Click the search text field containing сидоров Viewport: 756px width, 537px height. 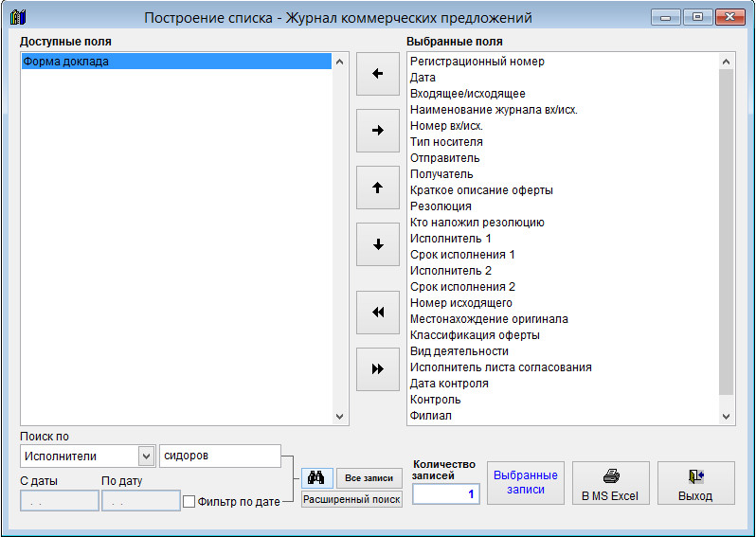coord(220,456)
